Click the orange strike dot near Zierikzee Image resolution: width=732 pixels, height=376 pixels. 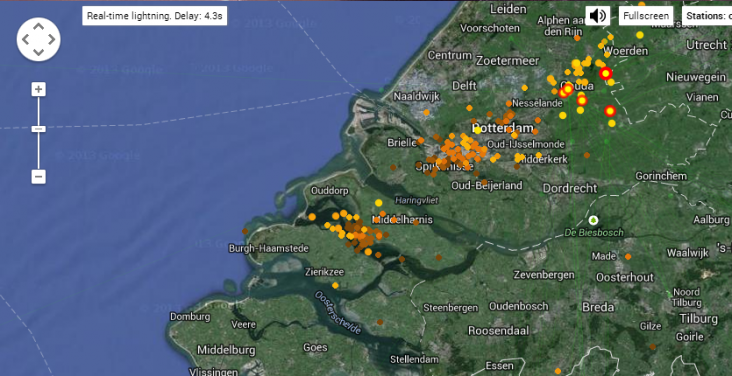pos(335,285)
